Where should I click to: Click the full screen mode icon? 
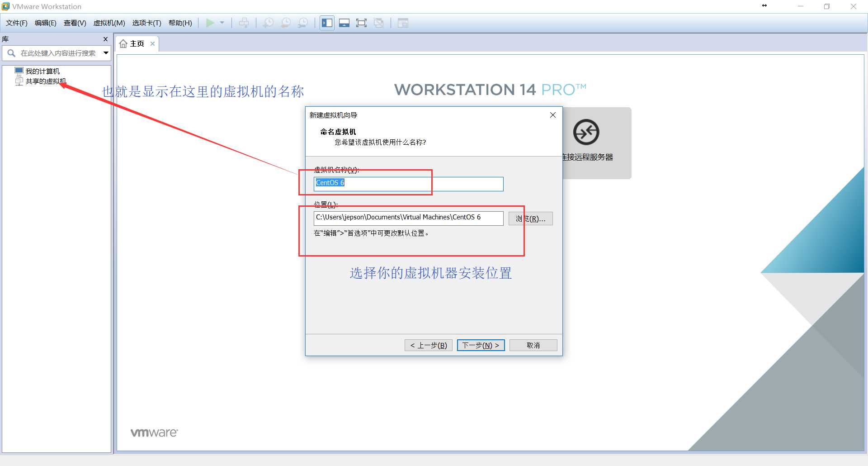coord(361,23)
